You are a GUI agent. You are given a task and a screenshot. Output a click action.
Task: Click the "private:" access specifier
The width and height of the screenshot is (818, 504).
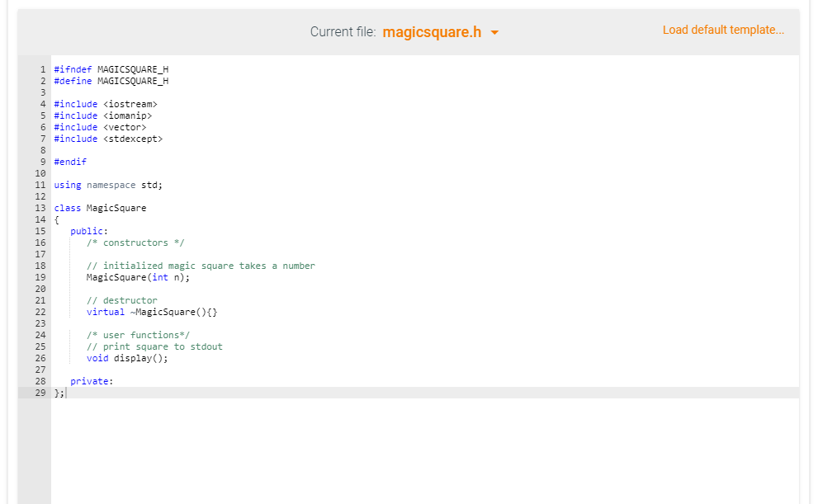[91, 380]
